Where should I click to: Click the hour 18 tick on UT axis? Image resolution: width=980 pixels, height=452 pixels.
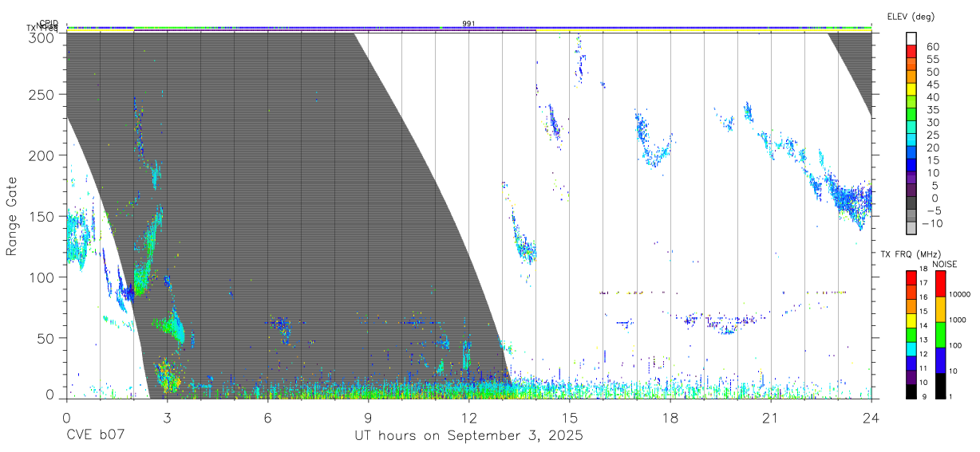tap(670, 417)
